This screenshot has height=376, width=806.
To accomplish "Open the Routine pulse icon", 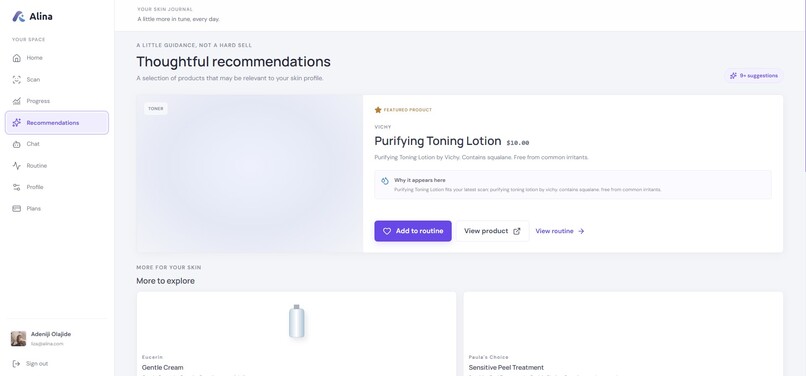I will 16,166.
